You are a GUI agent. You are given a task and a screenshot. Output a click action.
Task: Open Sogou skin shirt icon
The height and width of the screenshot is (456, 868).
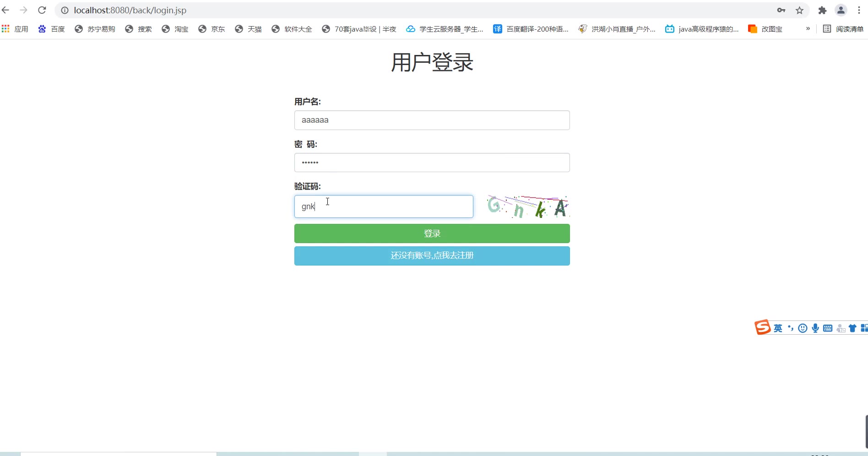[x=852, y=328]
